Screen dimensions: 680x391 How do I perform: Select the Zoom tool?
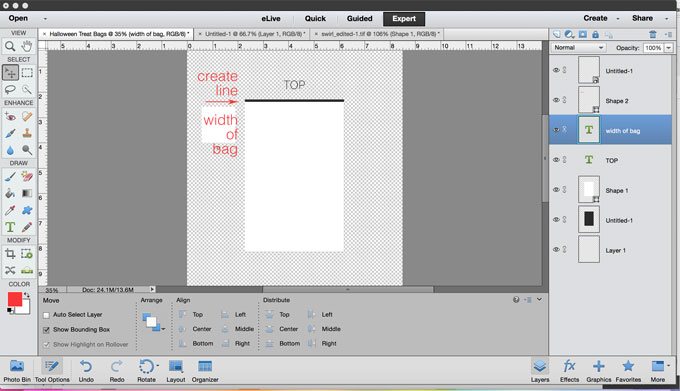click(10, 46)
